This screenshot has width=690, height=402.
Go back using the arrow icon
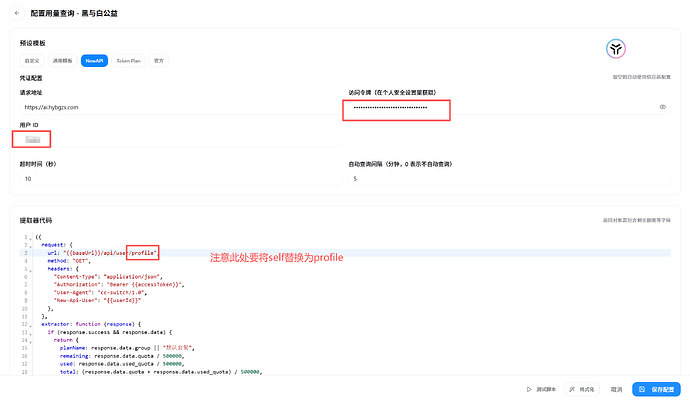(x=17, y=13)
